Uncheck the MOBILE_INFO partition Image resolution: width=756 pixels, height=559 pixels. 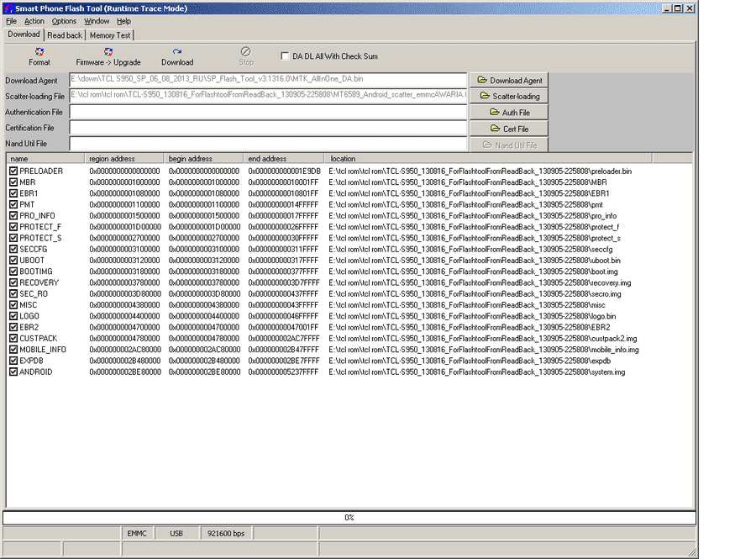13,350
